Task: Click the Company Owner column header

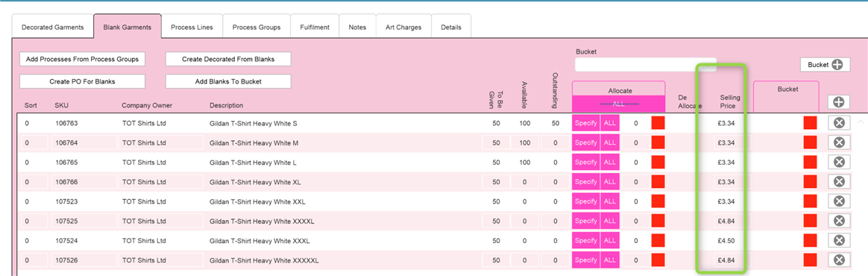Action: point(148,105)
